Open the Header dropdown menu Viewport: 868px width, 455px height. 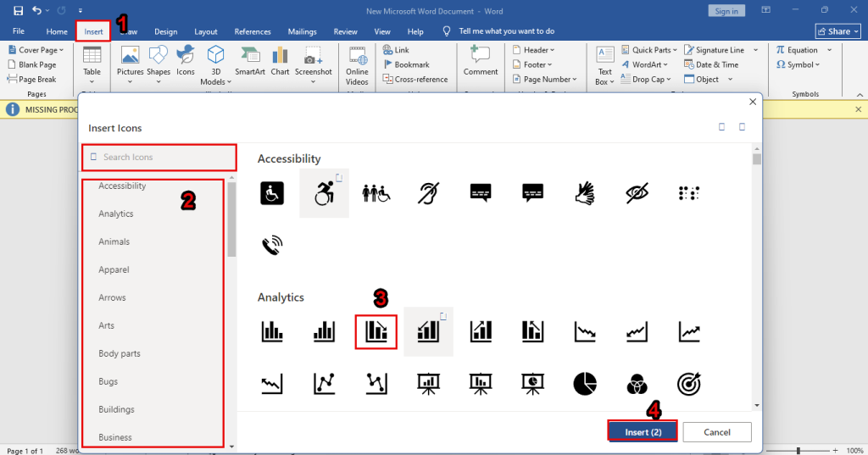coord(537,50)
